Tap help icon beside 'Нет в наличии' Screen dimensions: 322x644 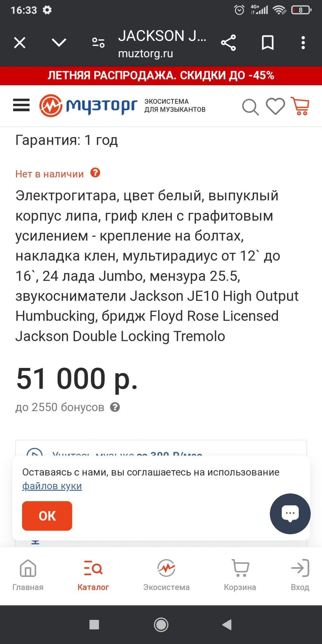(x=95, y=173)
